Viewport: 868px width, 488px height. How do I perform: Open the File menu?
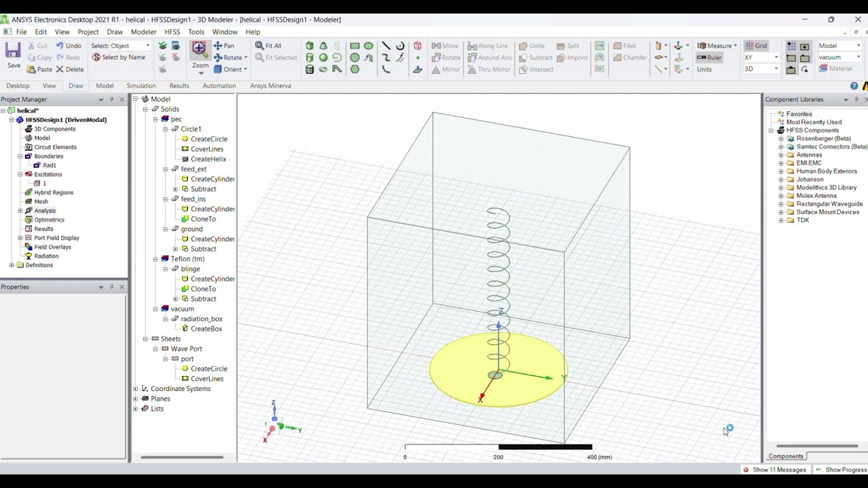pos(21,32)
